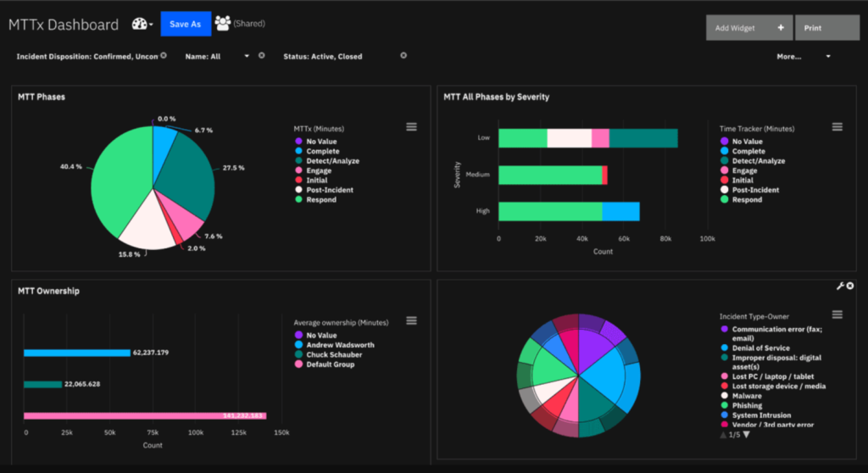Clear the Incident Disposition filter
Screen dimensions: 868x473
point(164,55)
